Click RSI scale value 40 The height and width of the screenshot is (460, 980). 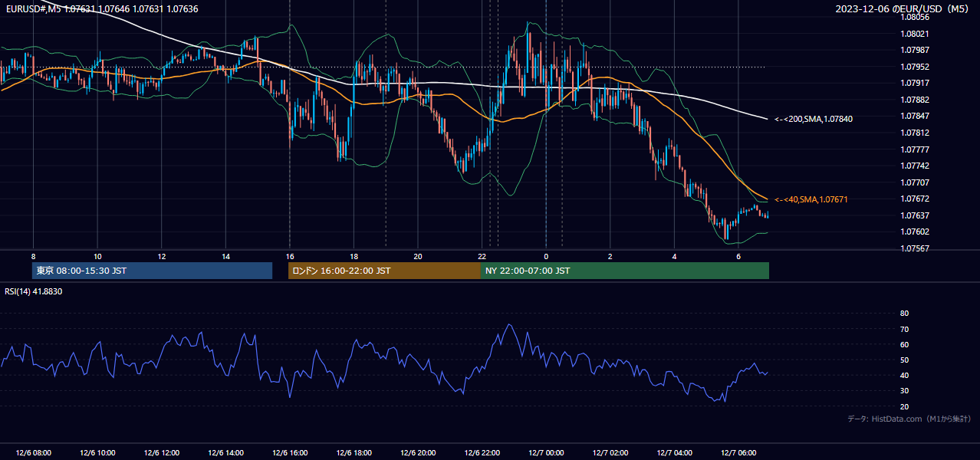904,375
